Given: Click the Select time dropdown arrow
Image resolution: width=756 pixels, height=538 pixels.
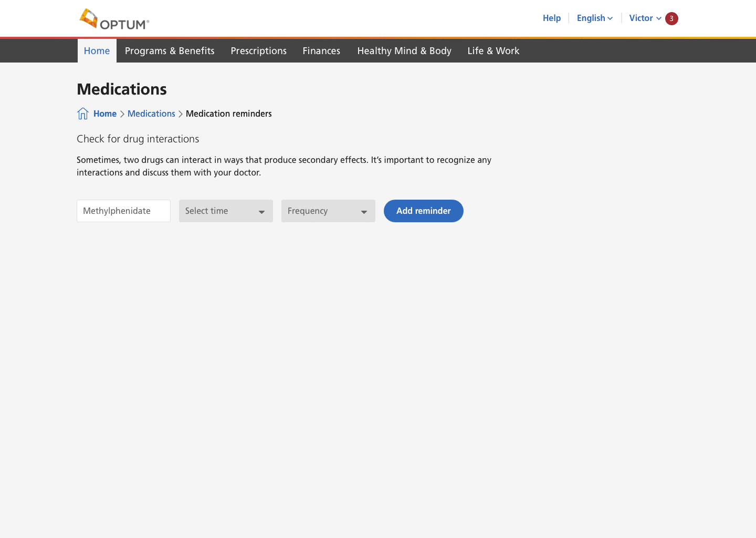Looking at the screenshot, I should tap(261, 212).
